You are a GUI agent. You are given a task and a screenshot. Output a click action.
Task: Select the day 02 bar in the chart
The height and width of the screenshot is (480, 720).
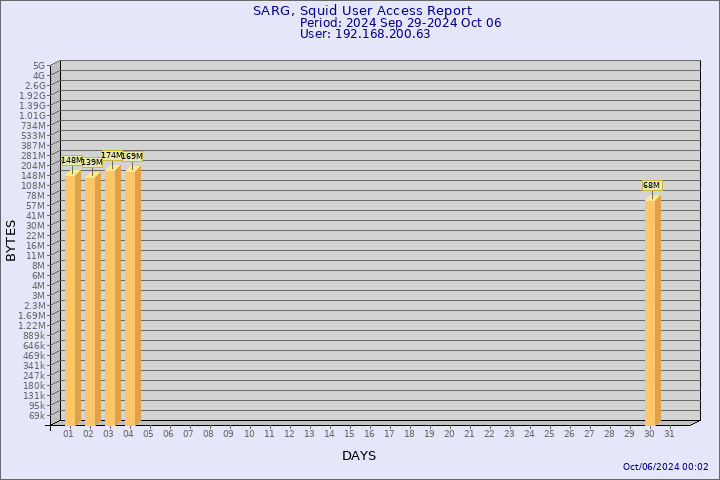[92, 300]
